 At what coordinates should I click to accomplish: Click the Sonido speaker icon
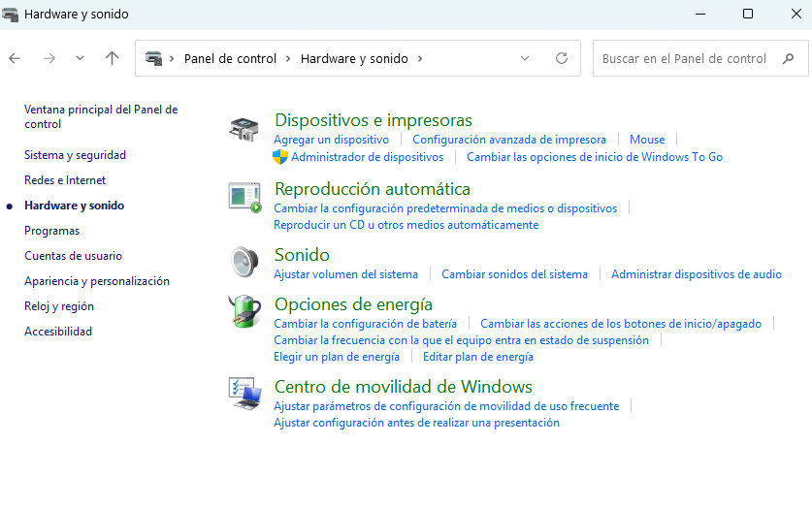[x=244, y=262]
